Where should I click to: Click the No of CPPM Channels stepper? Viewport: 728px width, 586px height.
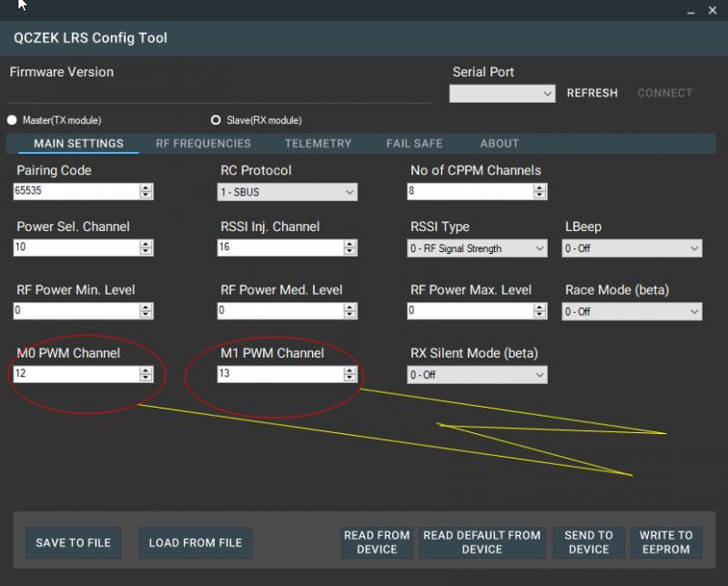coord(540,191)
